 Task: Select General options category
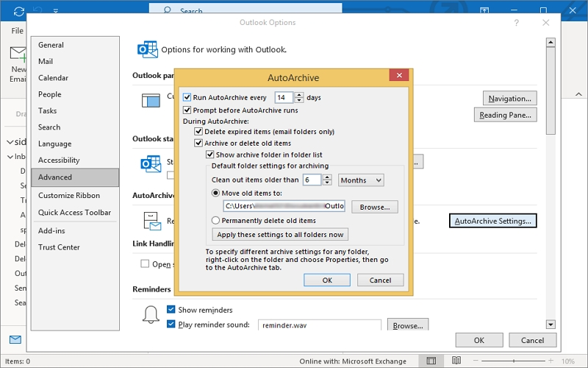[75, 45]
